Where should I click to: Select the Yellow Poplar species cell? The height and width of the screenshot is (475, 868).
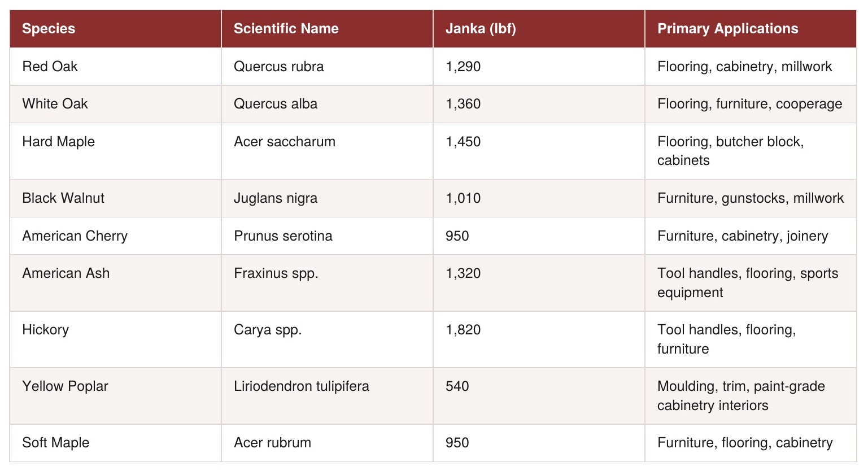point(115,396)
